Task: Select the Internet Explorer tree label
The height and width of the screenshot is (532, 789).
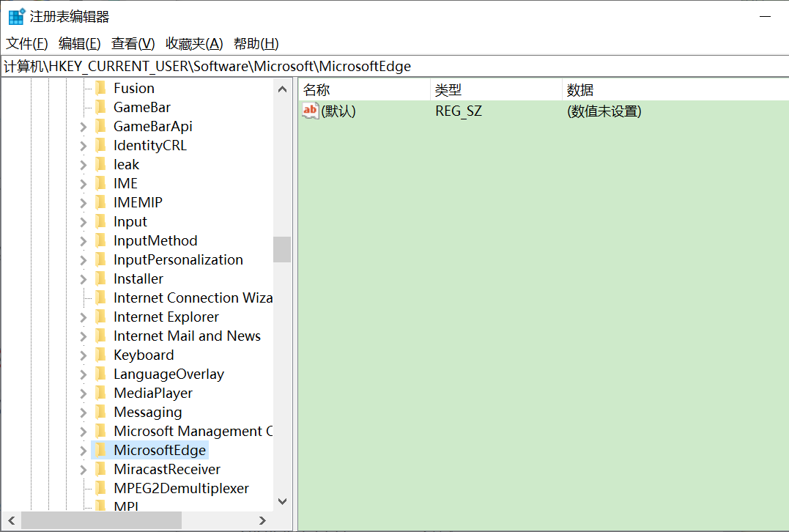Action: pos(166,317)
